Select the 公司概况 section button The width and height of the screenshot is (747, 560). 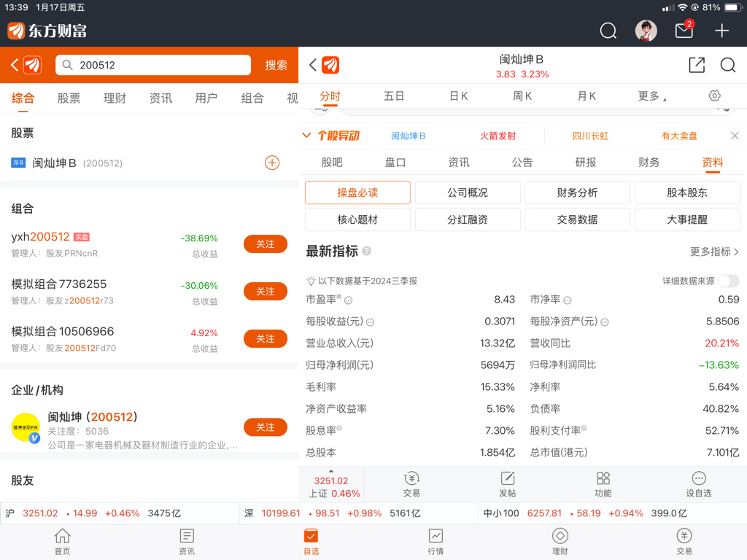(x=468, y=192)
